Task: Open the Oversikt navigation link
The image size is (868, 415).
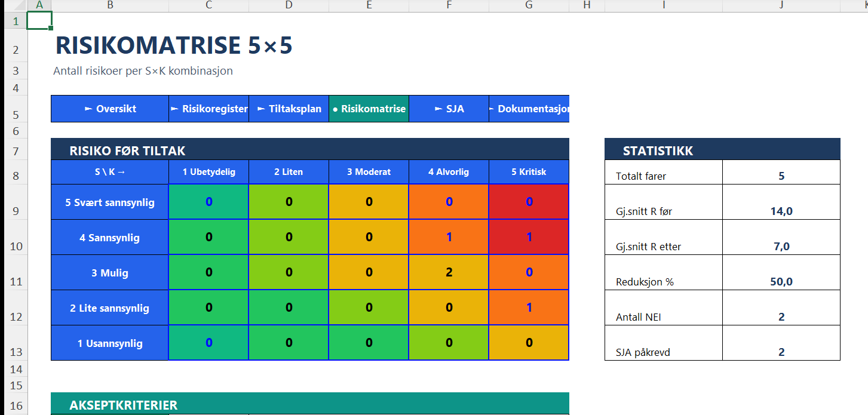Action: [x=110, y=109]
